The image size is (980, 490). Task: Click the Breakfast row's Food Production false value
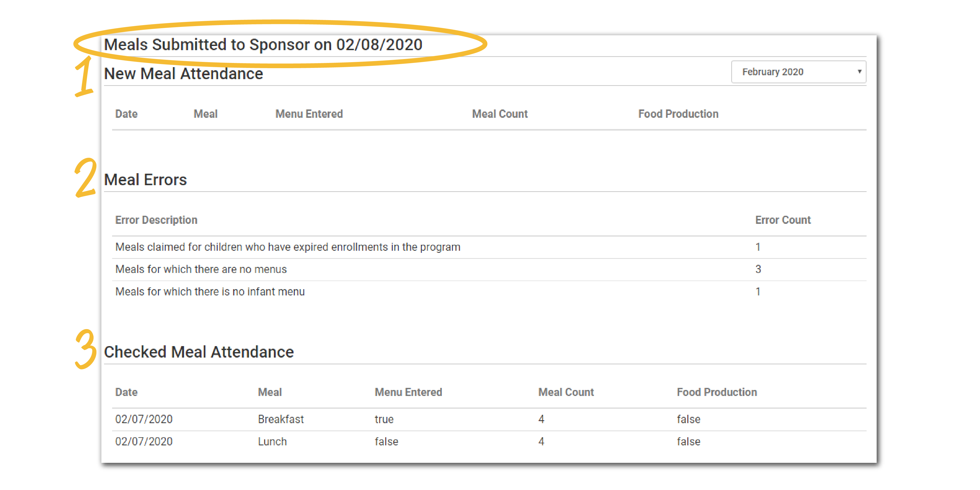coord(688,419)
